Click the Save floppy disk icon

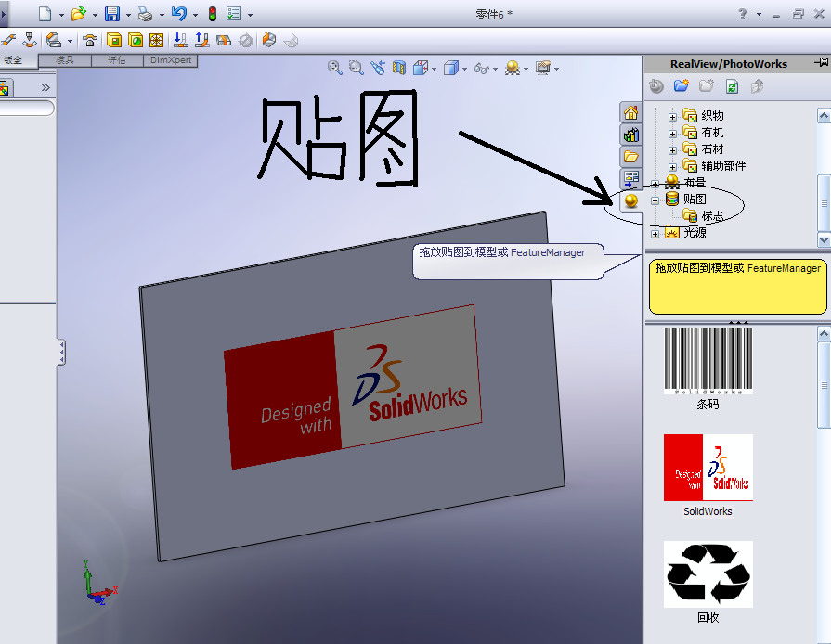111,14
